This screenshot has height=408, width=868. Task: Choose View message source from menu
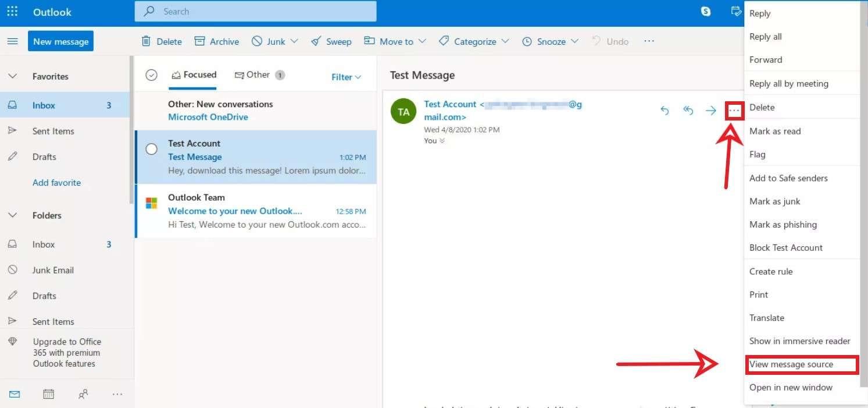coord(791,364)
